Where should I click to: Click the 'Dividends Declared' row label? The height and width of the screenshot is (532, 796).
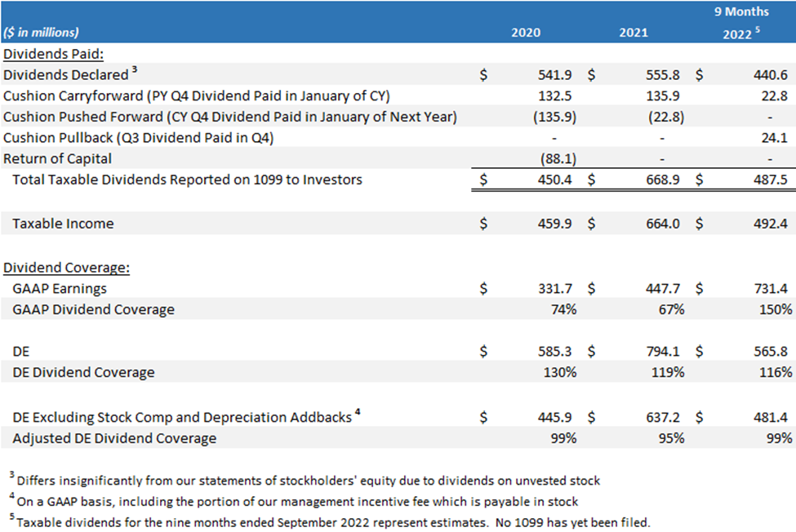pos(69,74)
